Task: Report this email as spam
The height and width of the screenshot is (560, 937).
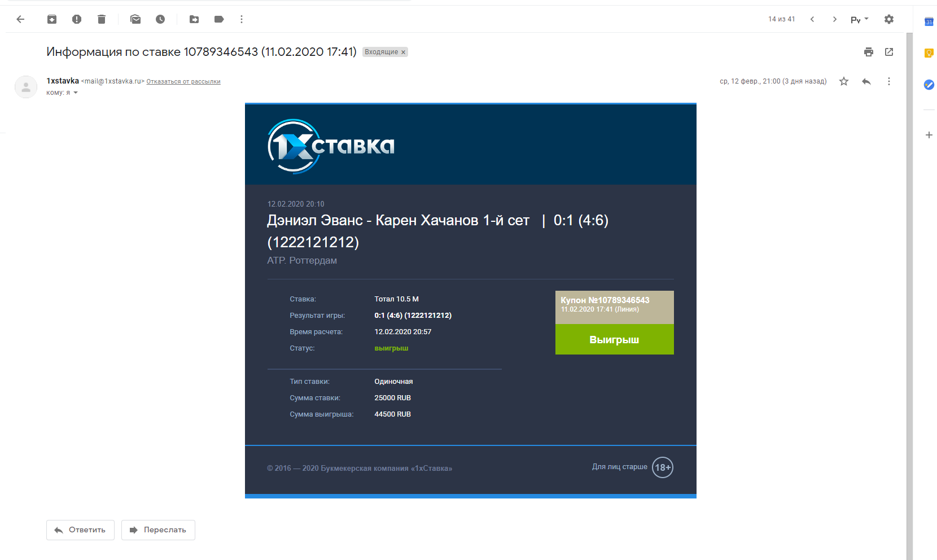Action: 77,19
